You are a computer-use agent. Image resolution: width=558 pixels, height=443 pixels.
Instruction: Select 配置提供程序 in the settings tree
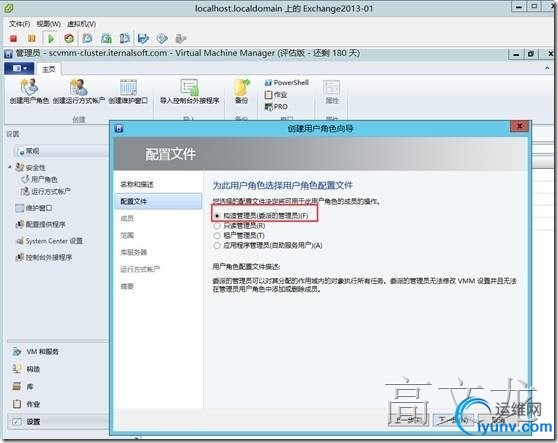(41, 225)
